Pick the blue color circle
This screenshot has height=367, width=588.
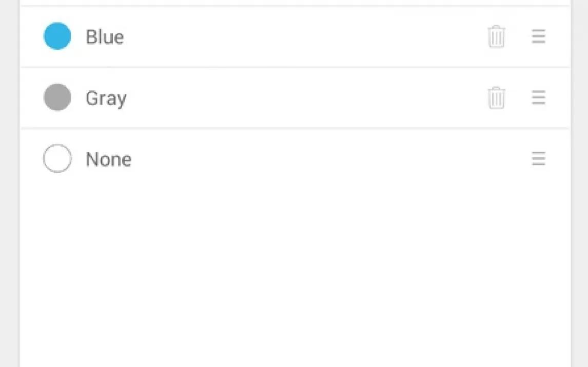(x=57, y=36)
